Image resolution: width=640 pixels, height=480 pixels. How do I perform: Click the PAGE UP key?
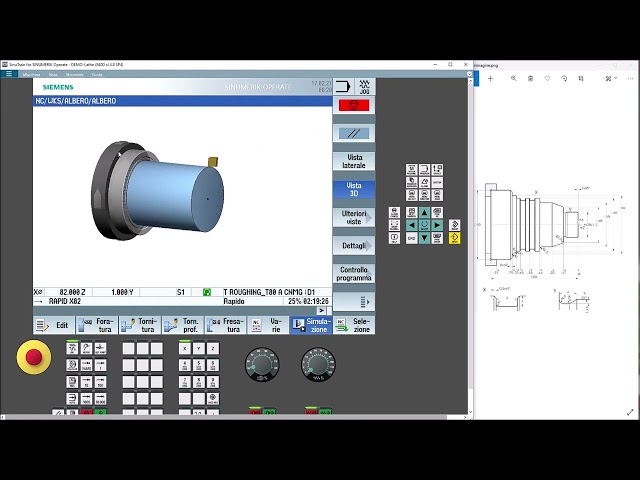pyautogui.click(x=437, y=212)
